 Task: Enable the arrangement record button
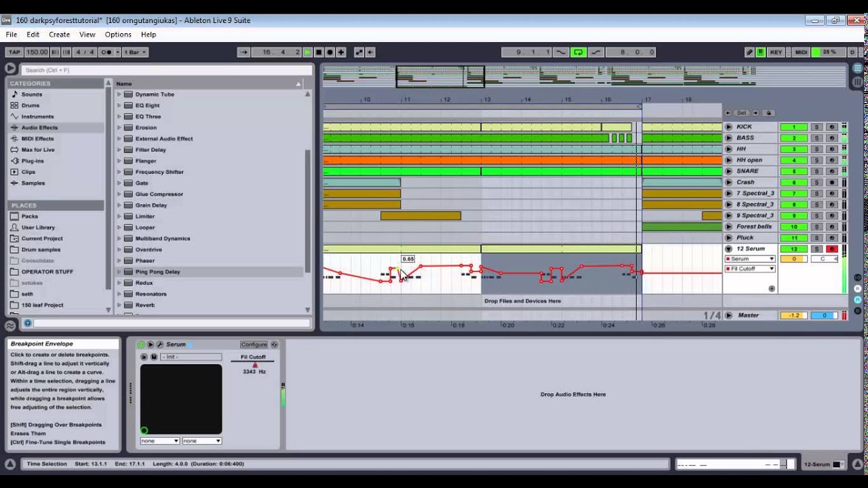pyautogui.click(x=330, y=52)
